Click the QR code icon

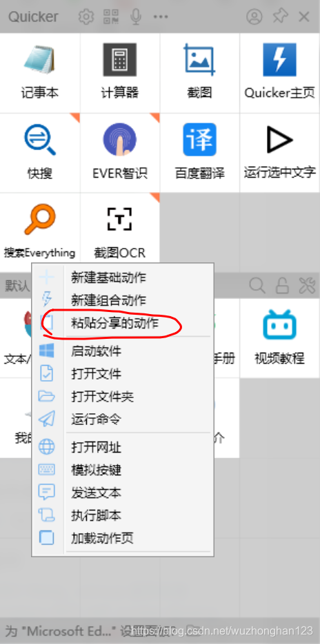pyautogui.click(x=111, y=17)
